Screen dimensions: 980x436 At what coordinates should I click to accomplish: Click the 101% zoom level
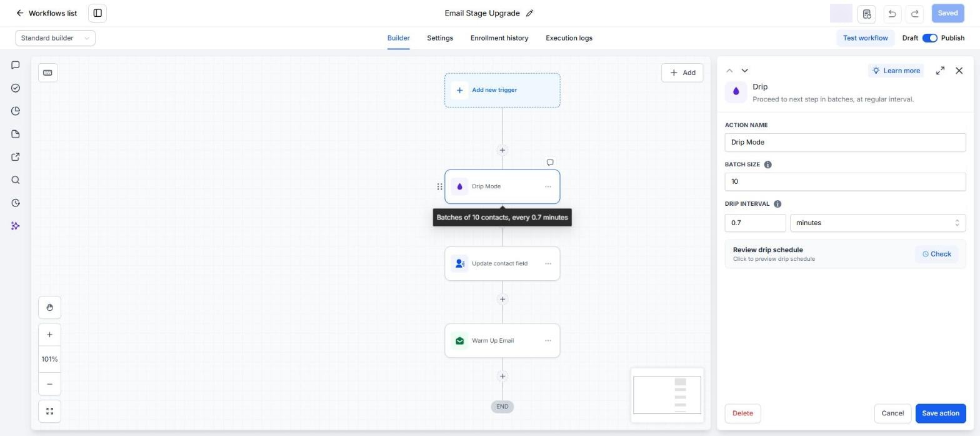[49, 359]
